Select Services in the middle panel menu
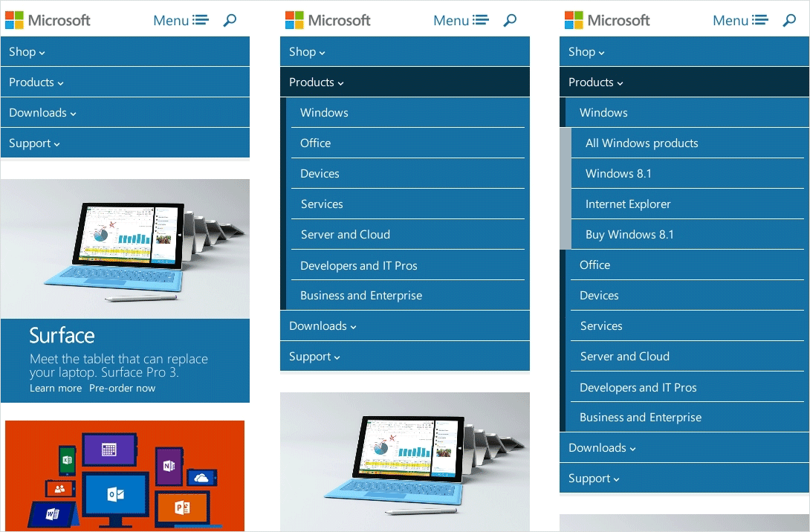 pos(407,204)
